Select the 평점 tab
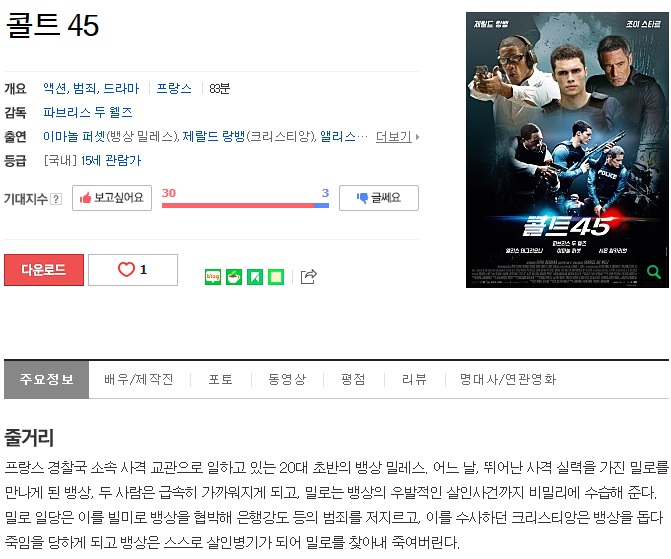This screenshot has height=559, width=671. 353,379
